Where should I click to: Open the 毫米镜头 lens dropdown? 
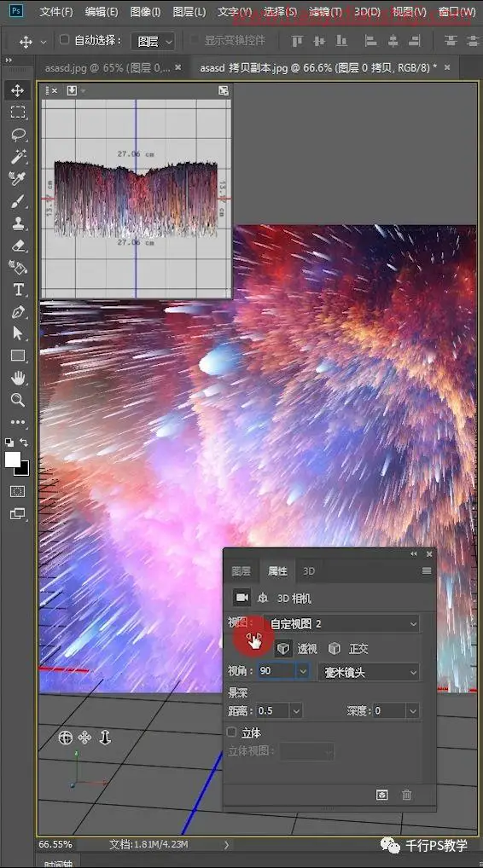[x=369, y=672]
